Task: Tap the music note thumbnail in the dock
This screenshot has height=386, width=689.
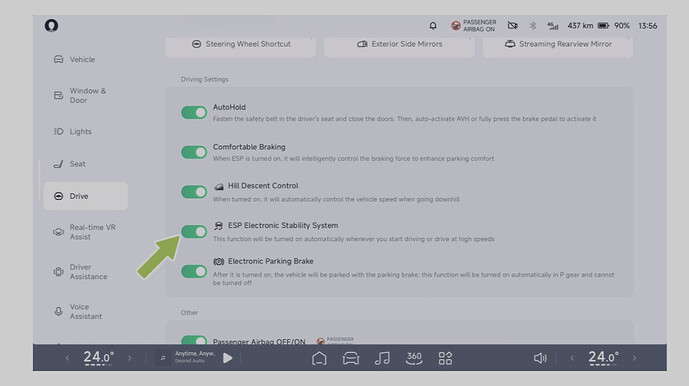Action: (x=163, y=358)
